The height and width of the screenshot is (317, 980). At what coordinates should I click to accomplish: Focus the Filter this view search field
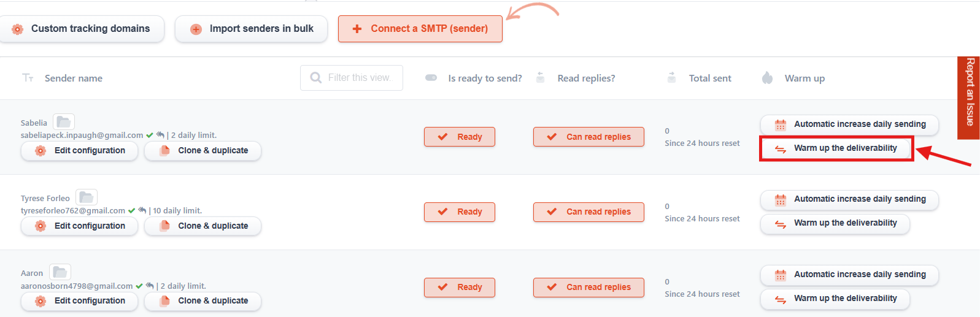coord(352,78)
